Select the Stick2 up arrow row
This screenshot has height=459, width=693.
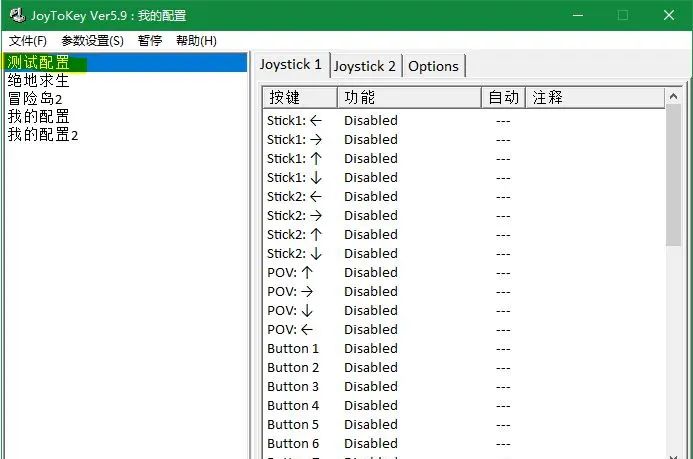464,235
